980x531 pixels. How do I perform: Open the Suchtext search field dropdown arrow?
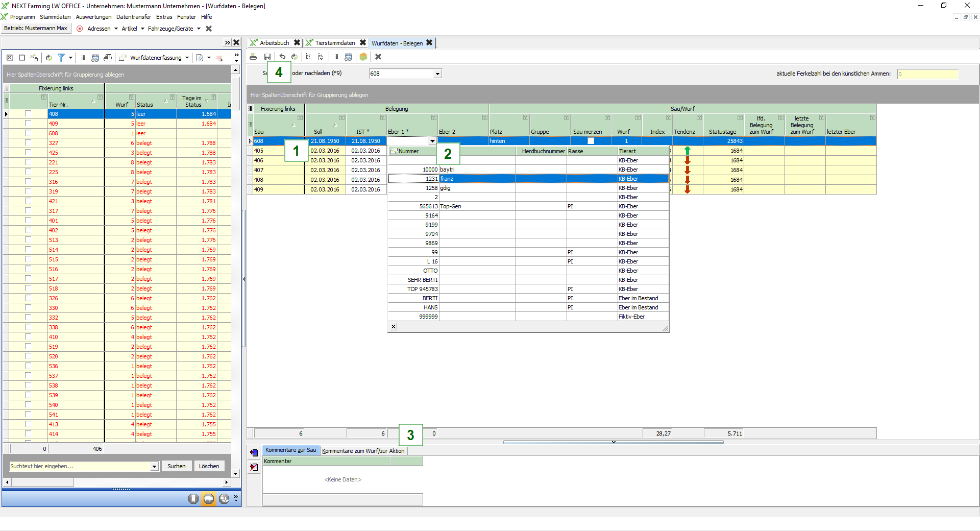154,467
